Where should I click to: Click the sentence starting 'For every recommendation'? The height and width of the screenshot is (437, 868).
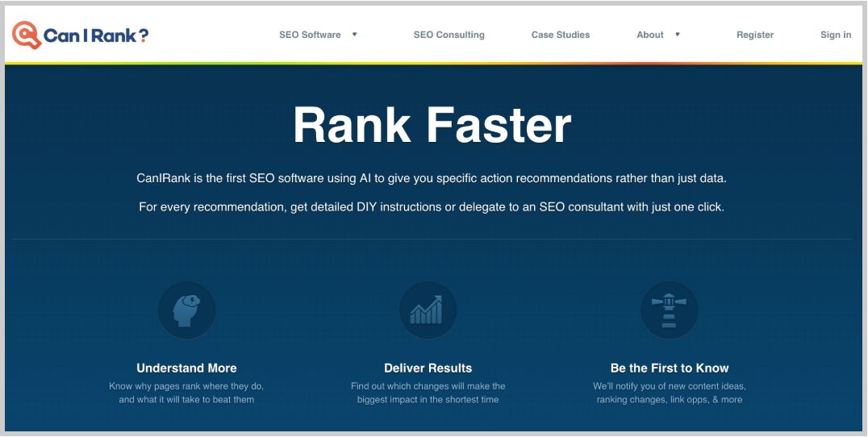tap(432, 207)
